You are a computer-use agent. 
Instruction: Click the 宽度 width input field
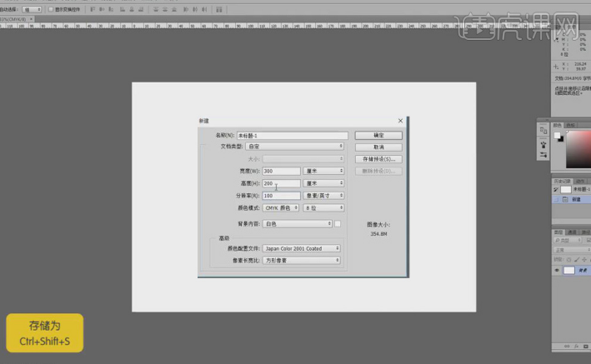[280, 171]
